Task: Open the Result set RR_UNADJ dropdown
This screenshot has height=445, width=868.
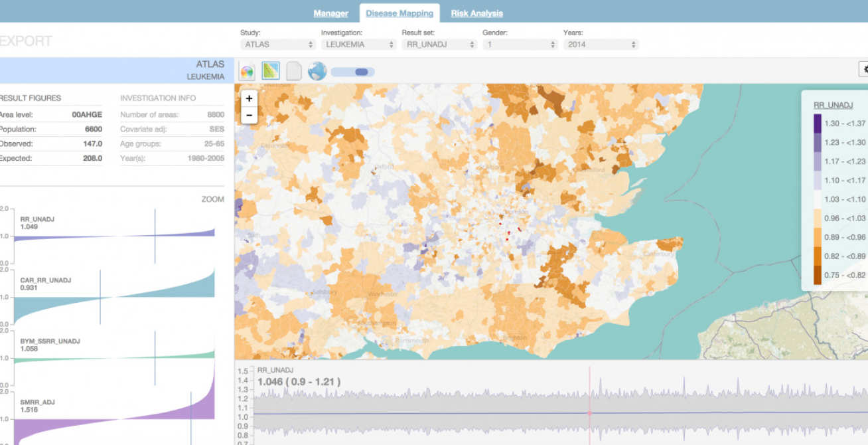Action: point(439,44)
